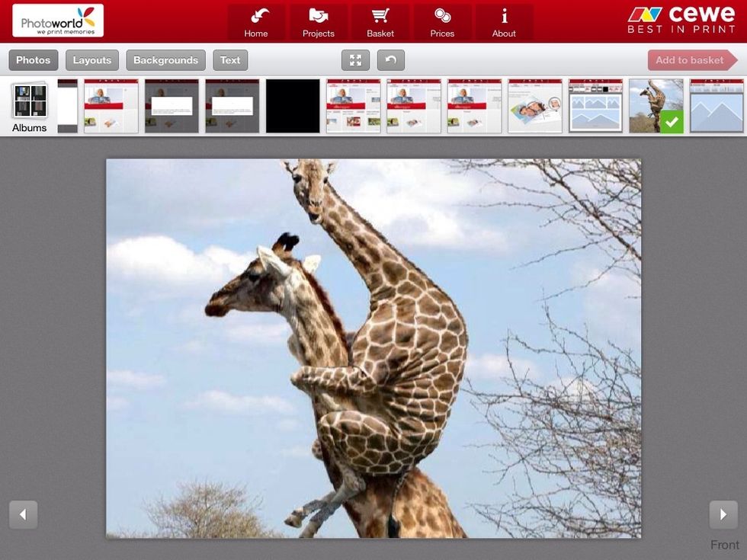Viewport: 747px width, 560px height.
Task: Click the Add to basket button
Action: [691, 60]
